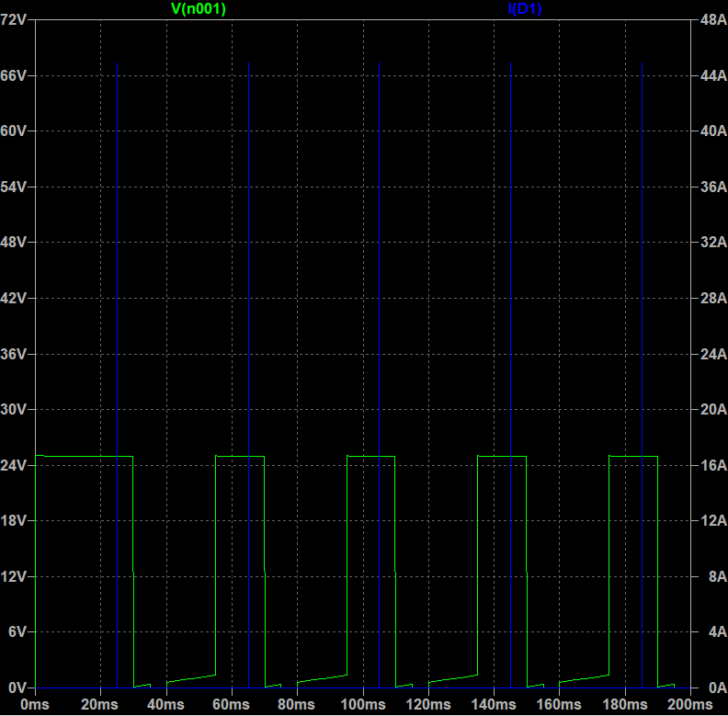The image size is (728, 716).
Task: Click the 20A current axis label
Action: 713,409
